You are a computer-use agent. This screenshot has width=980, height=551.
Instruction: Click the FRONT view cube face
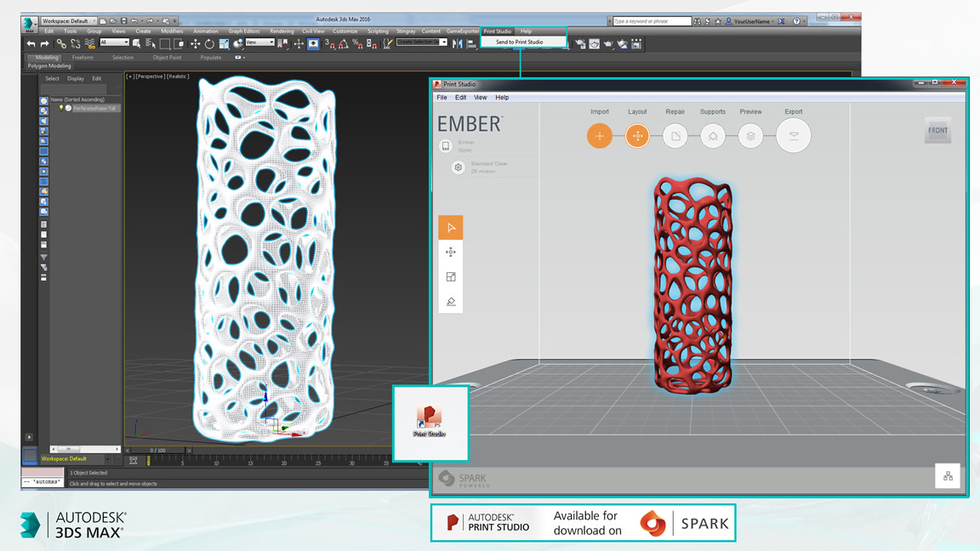tap(937, 131)
